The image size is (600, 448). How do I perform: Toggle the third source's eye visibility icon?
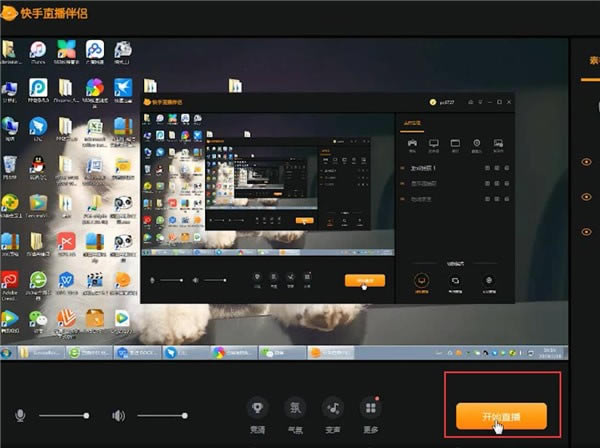586,232
